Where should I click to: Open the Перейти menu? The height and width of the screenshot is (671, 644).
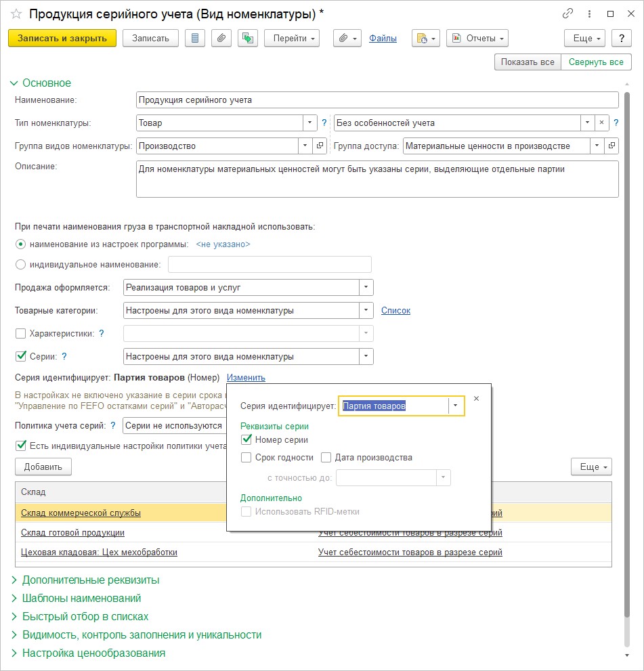coord(292,39)
